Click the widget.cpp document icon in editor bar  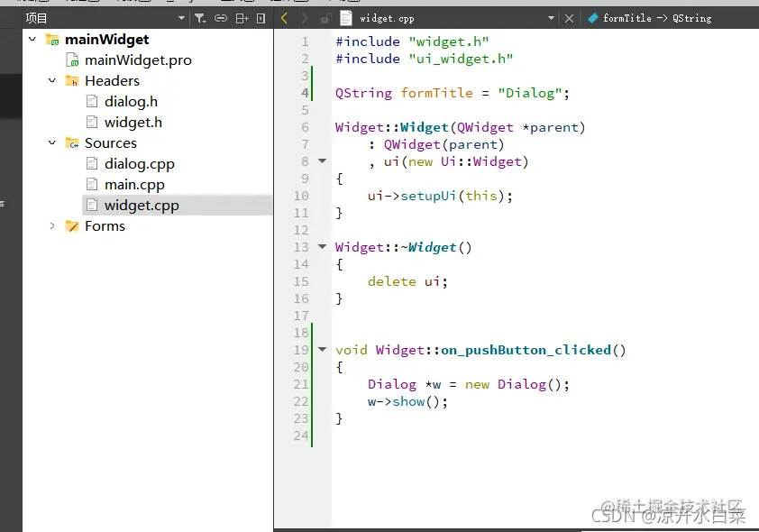pos(345,18)
